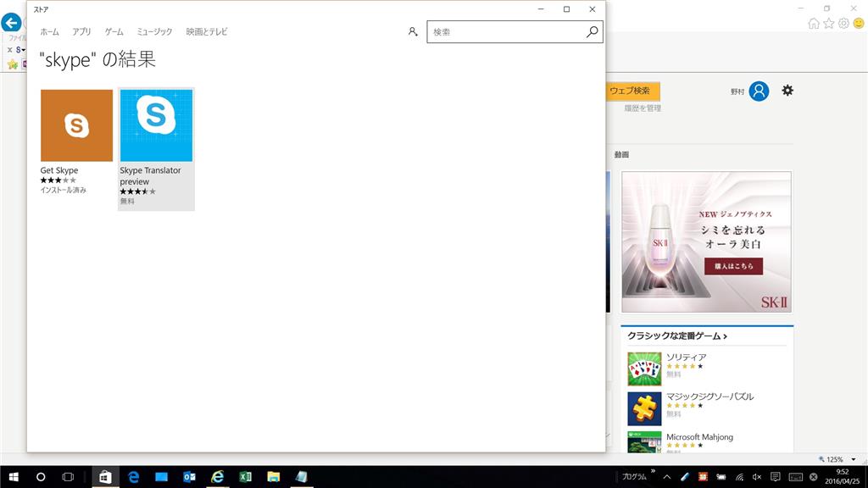Open the Get Skype app tile
This screenshot has width=868, height=488.
click(x=76, y=142)
